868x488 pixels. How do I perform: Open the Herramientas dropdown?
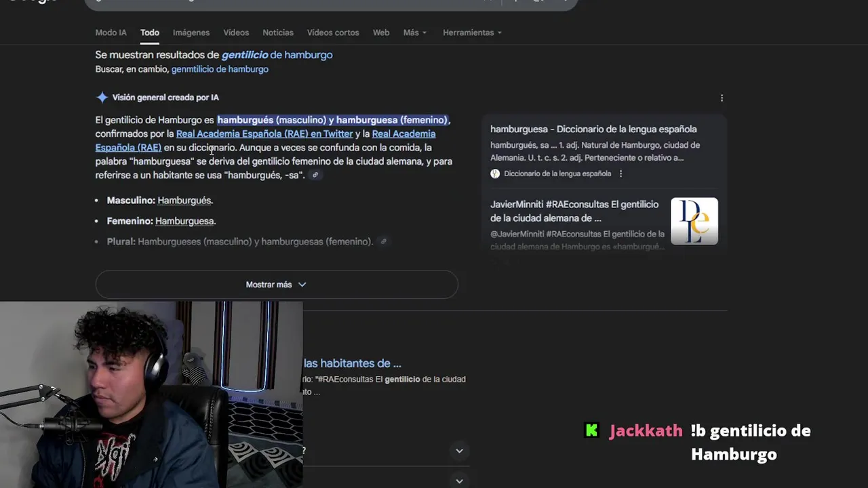click(x=472, y=33)
